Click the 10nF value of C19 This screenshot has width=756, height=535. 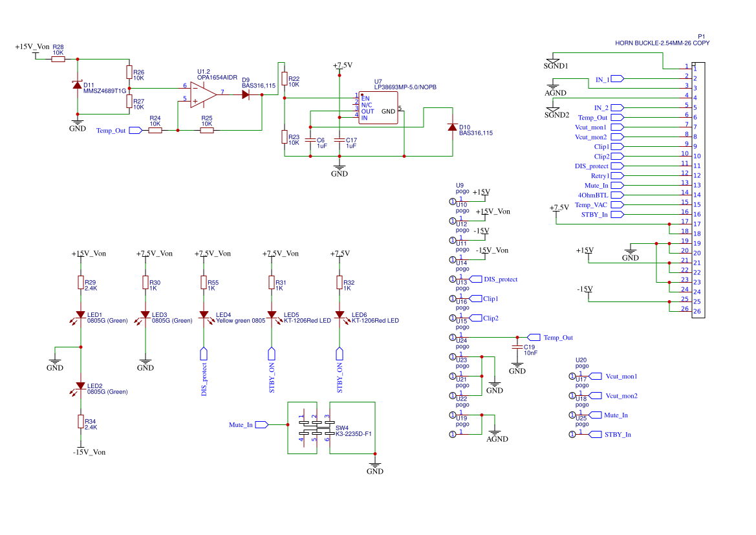tap(530, 353)
